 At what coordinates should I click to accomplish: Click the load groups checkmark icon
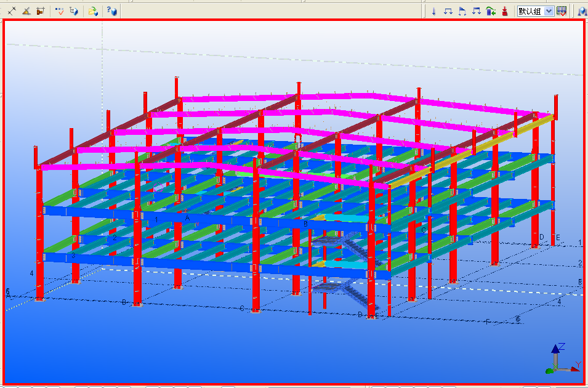(562, 11)
